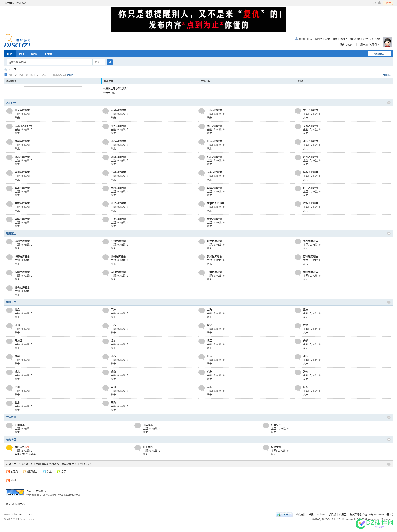Screen dimensions: 397x532
Task: Click the bubble icon beside 深圳租房避雷
Action: pyautogui.click(x=9, y=242)
